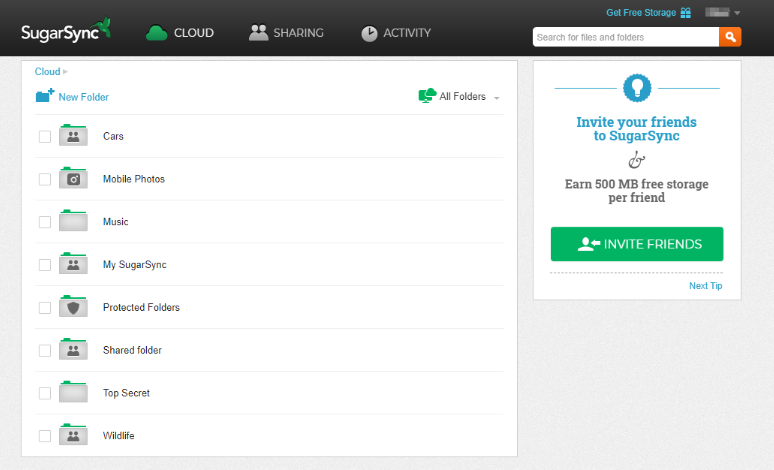The width and height of the screenshot is (774, 470).
Task: Click the New Folder plus icon
Action: pyautogui.click(x=45, y=95)
